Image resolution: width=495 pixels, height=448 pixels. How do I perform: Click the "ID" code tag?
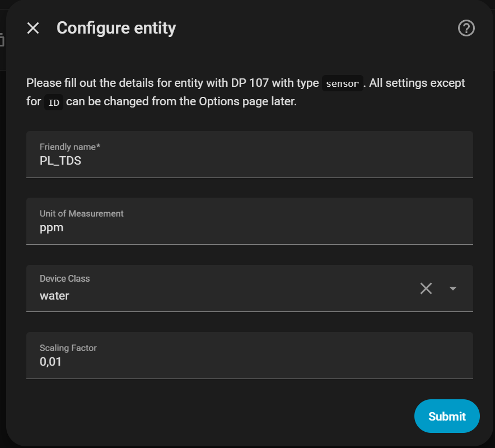tap(54, 102)
